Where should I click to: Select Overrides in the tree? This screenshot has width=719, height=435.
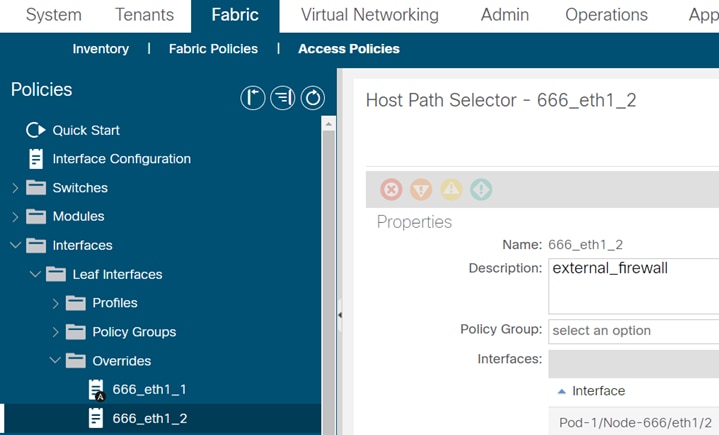tap(122, 361)
